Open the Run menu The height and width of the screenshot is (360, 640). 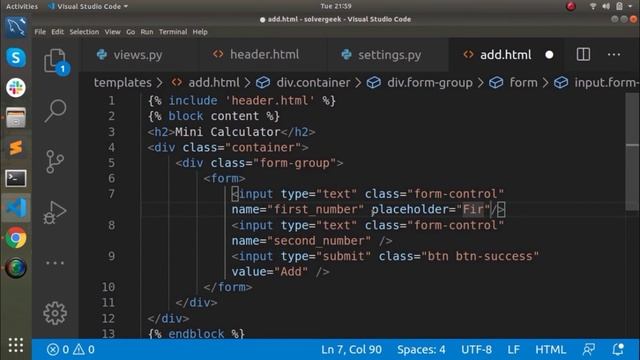click(147, 32)
